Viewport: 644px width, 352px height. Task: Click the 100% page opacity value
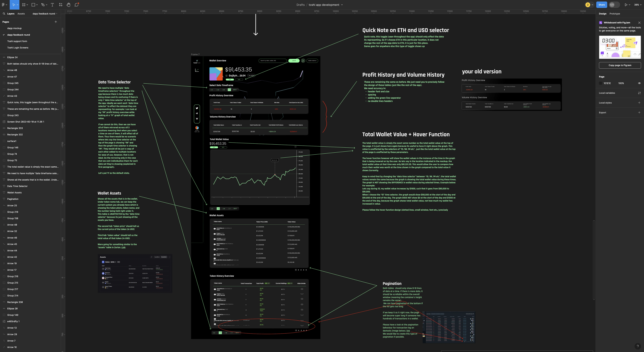(621, 83)
